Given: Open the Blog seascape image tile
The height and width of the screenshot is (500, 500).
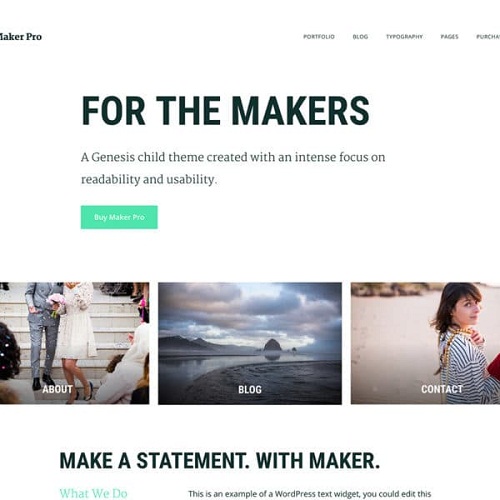Looking at the screenshot, I should coord(250,343).
